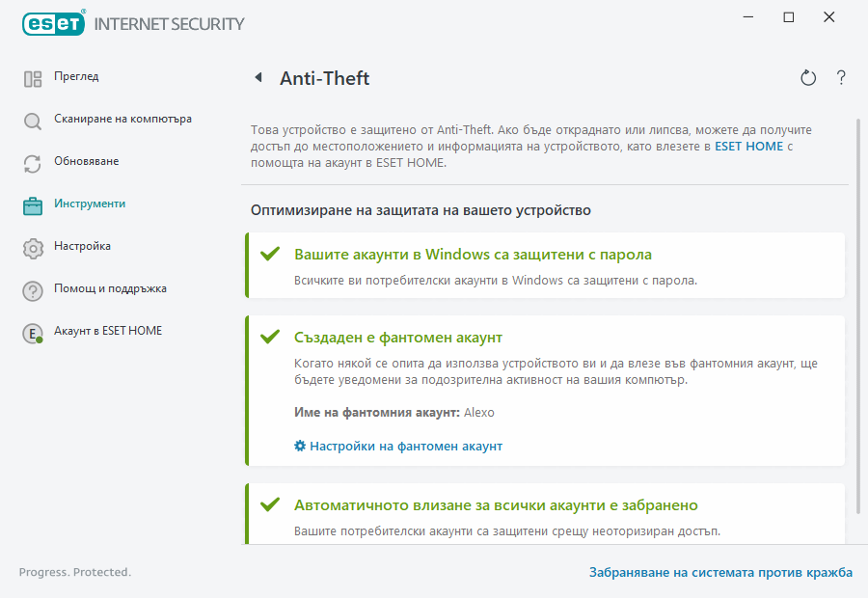
Task: Open the Преглед (Overview) section
Action: coord(77,76)
